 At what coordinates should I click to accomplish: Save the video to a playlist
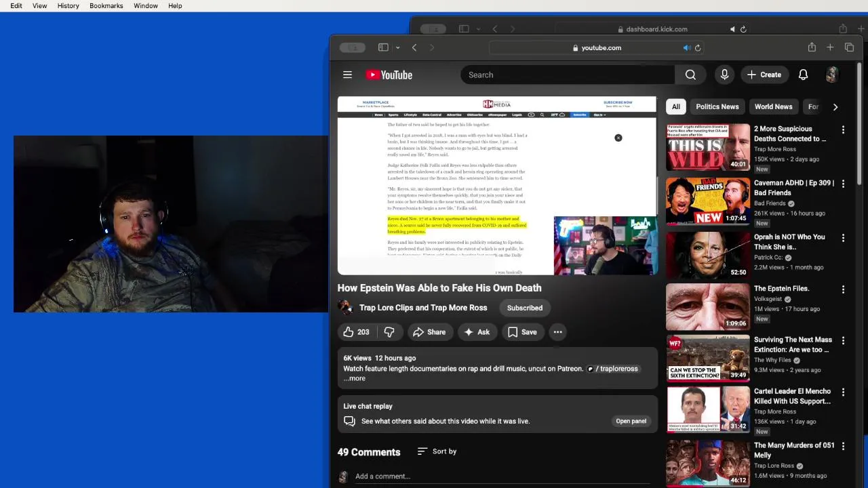point(522,332)
